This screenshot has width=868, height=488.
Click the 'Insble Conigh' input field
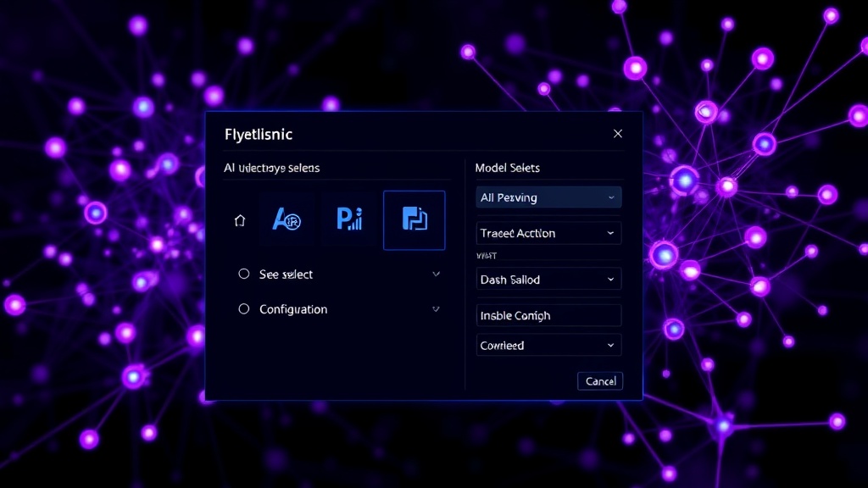point(548,315)
